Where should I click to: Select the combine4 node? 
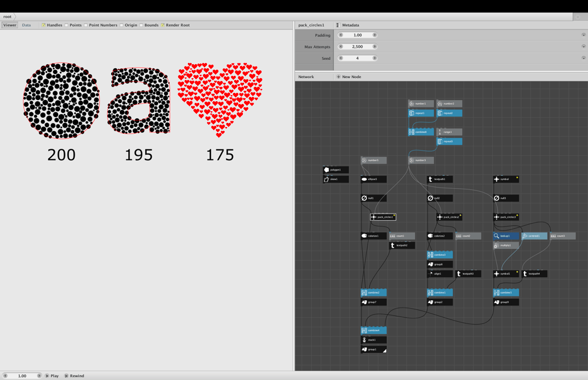pyautogui.click(x=373, y=331)
